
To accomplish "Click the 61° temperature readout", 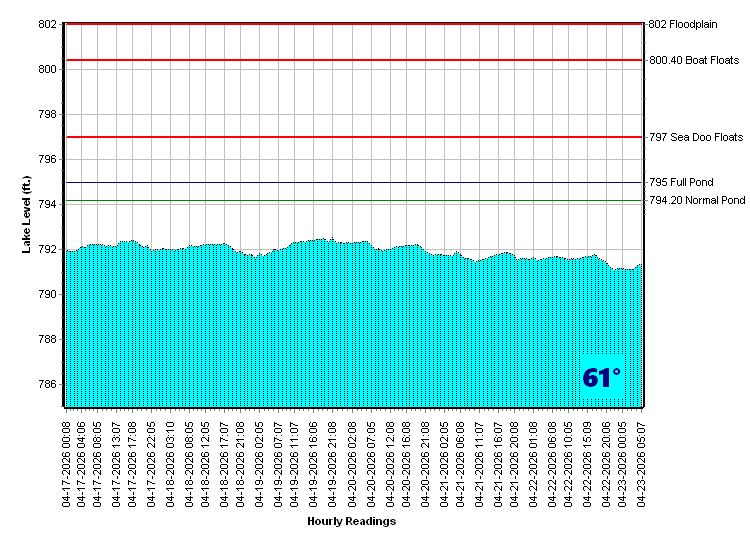I will tap(601, 378).
